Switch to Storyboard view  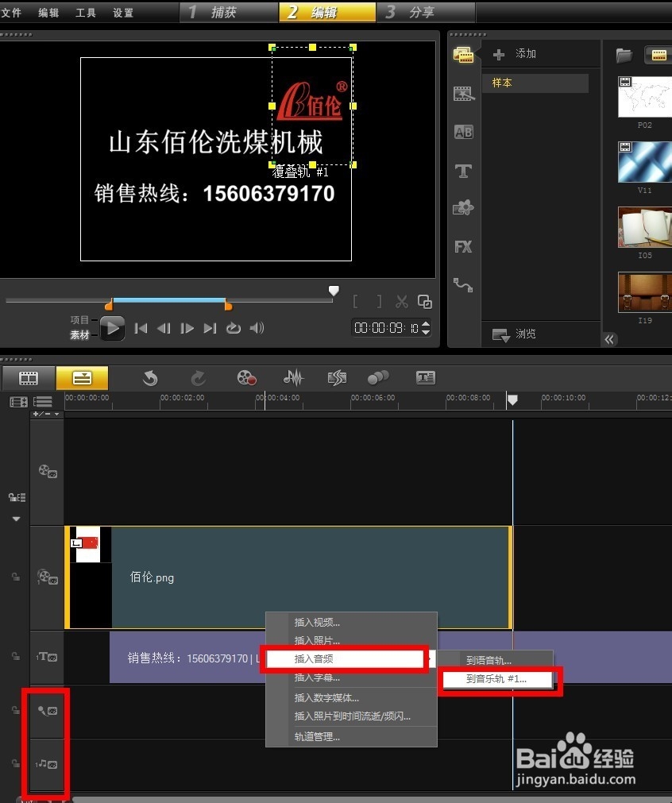(28, 378)
